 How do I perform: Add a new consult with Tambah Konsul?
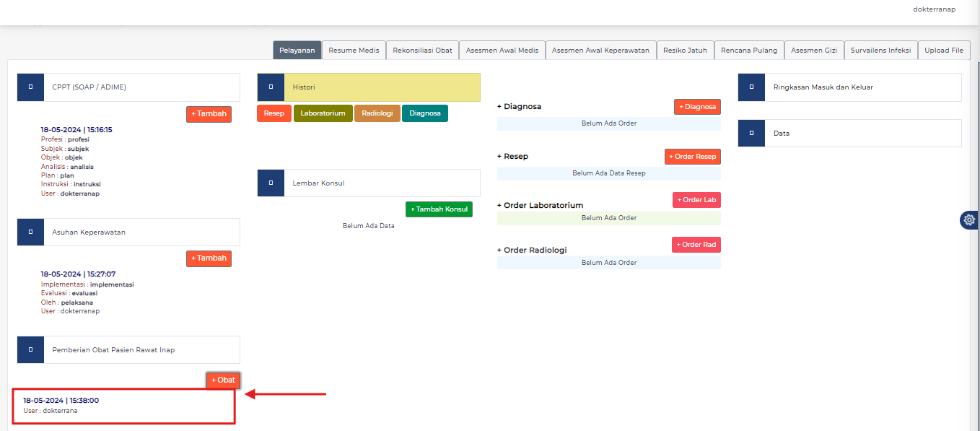pyautogui.click(x=439, y=209)
